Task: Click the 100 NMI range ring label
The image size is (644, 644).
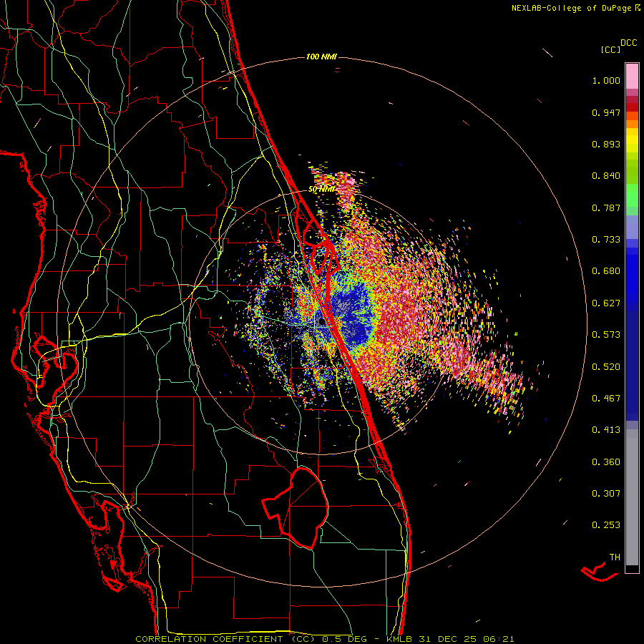Action: pos(321,57)
